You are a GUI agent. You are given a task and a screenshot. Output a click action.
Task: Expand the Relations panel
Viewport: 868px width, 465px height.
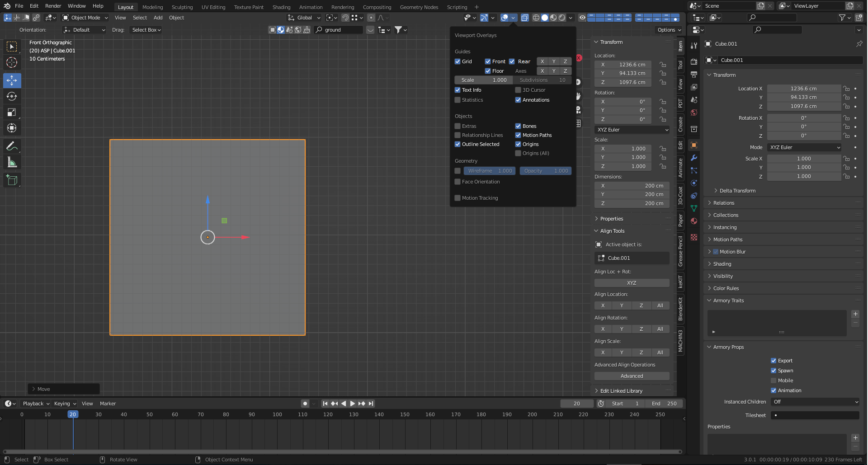(723, 203)
